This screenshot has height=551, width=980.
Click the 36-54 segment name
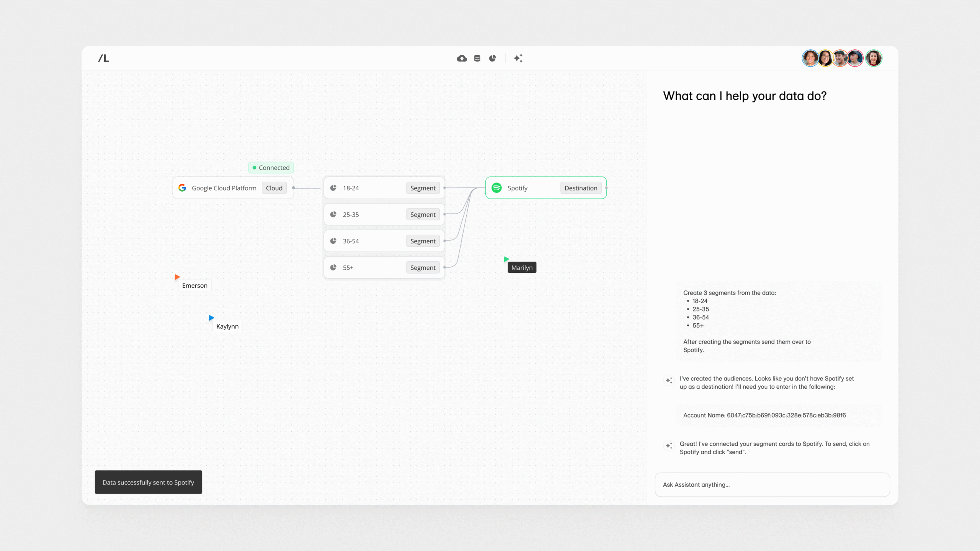pyautogui.click(x=351, y=241)
